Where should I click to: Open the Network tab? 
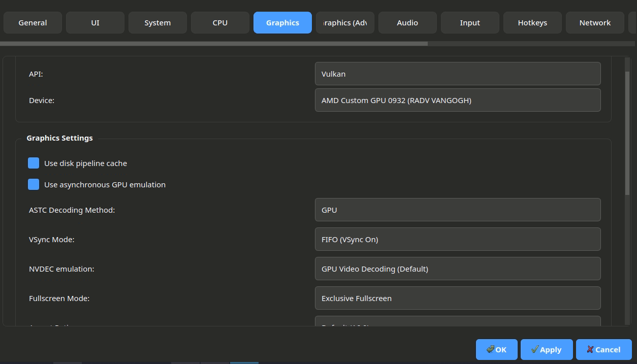(595, 23)
